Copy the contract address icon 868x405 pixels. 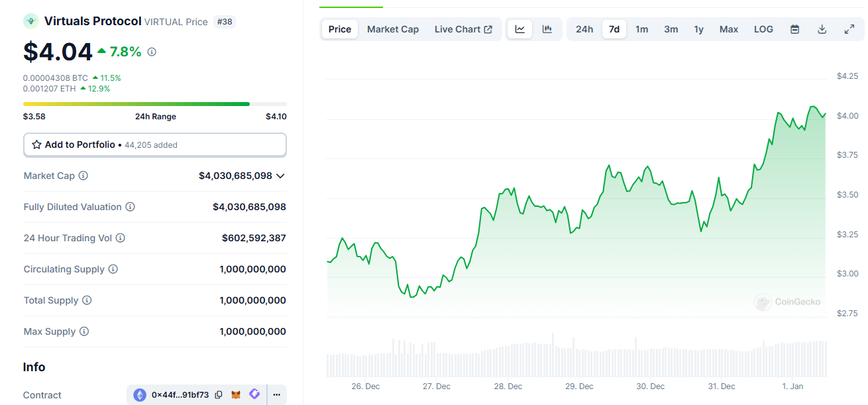[x=219, y=395]
